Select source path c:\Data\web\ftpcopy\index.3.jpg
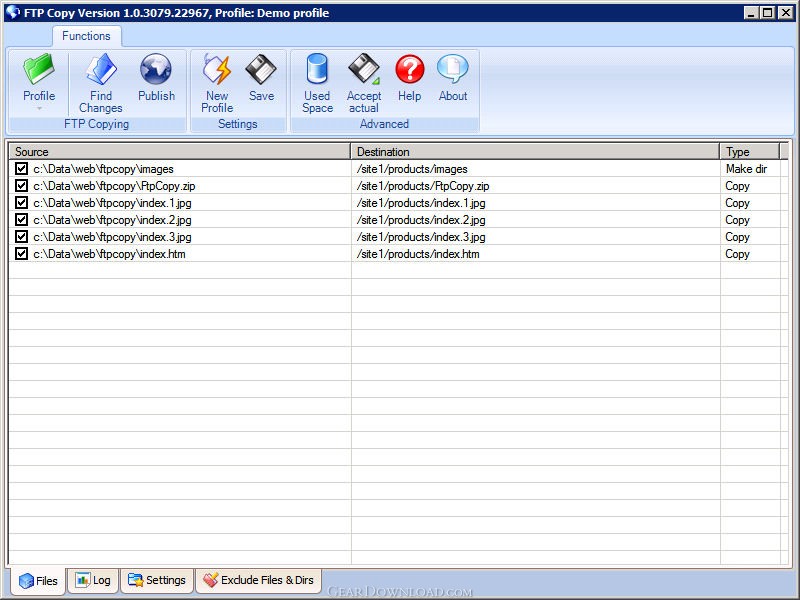This screenshot has width=800, height=600. (112, 237)
